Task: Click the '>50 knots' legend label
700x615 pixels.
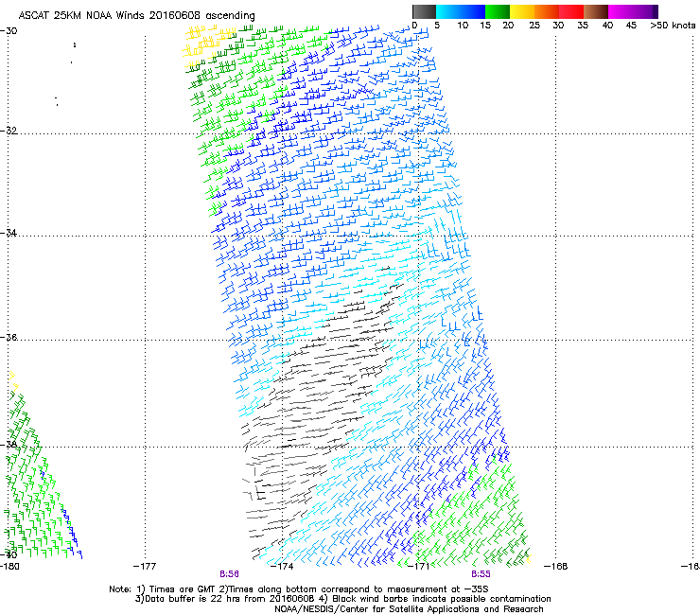Action: tap(673, 26)
